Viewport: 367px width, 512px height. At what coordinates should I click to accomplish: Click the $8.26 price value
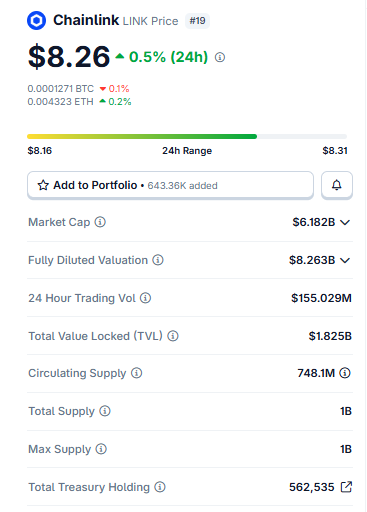(69, 57)
